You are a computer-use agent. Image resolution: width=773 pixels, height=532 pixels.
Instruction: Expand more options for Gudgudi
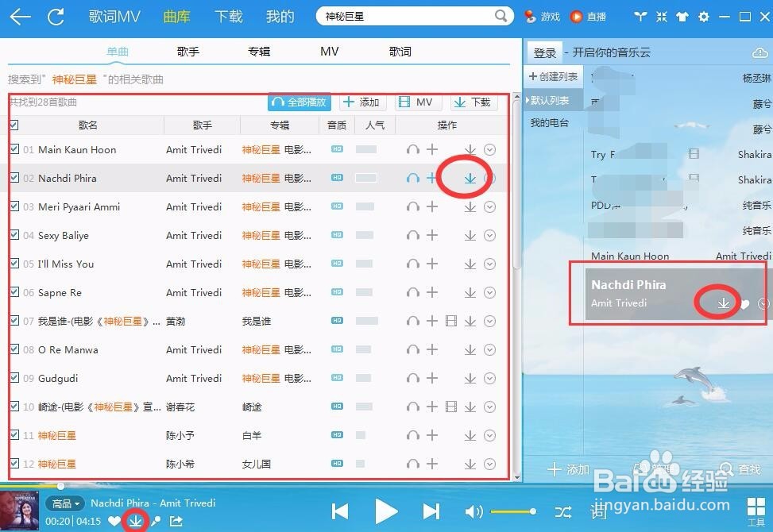pyautogui.click(x=489, y=378)
